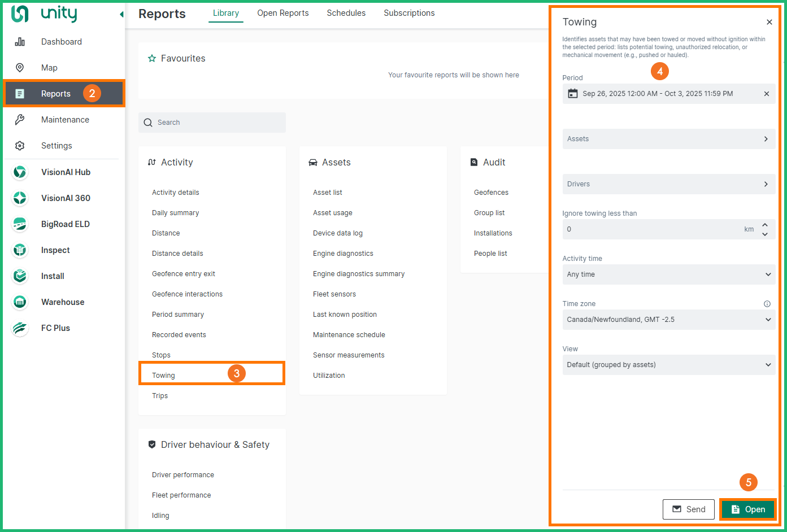This screenshot has height=532, width=787.
Task: Select the Inspect app icon
Action: [20, 250]
